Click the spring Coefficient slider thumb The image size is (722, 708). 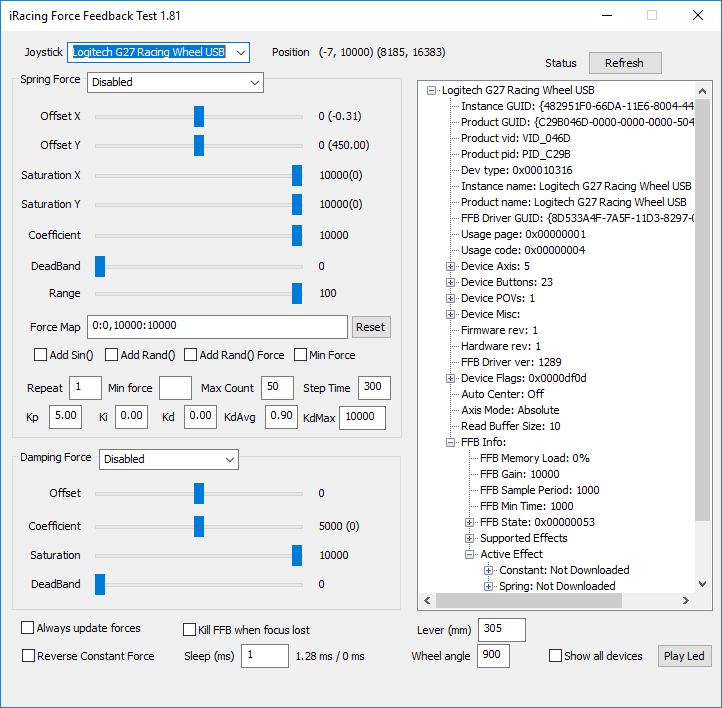[x=297, y=235]
